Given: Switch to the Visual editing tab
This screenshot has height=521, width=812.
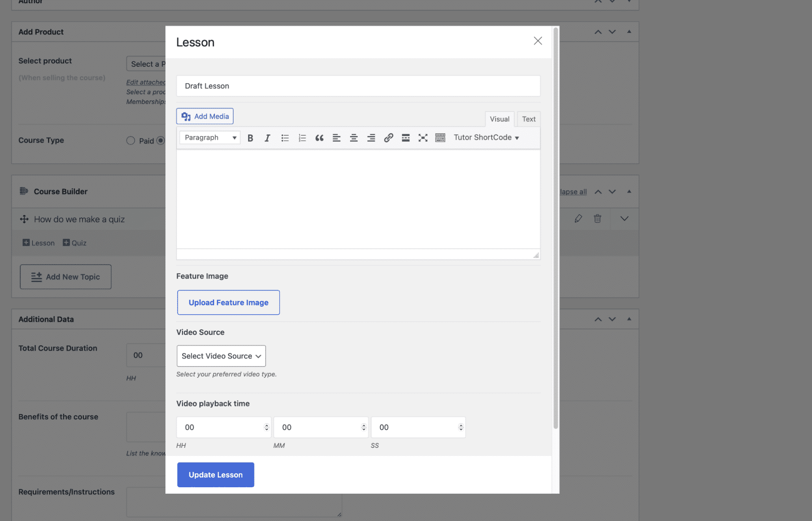Looking at the screenshot, I should pos(499,119).
